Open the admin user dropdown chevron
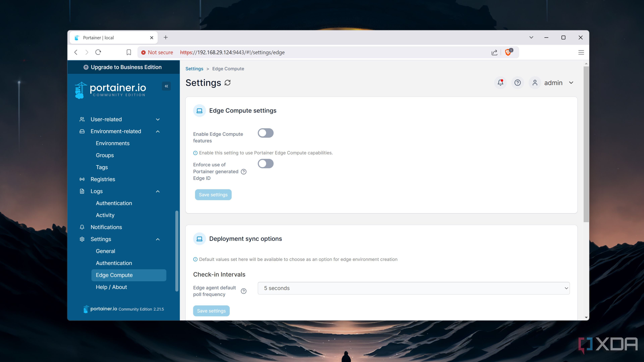The width and height of the screenshot is (644, 362). tap(571, 83)
